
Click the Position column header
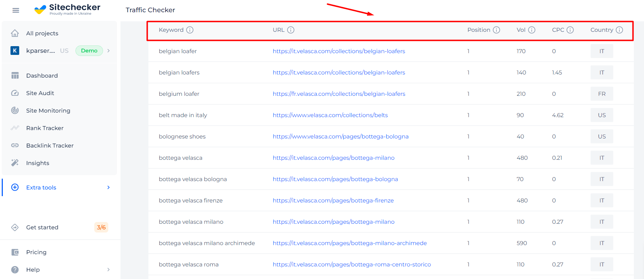(479, 30)
